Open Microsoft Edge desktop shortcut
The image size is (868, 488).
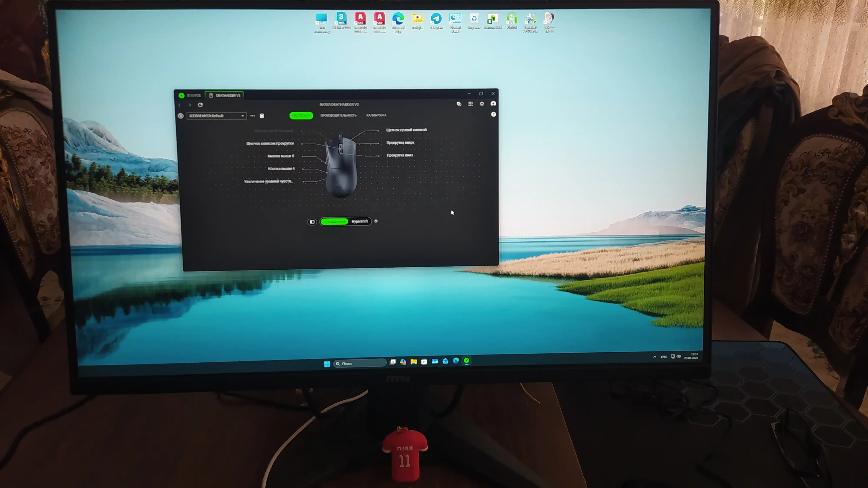(398, 23)
